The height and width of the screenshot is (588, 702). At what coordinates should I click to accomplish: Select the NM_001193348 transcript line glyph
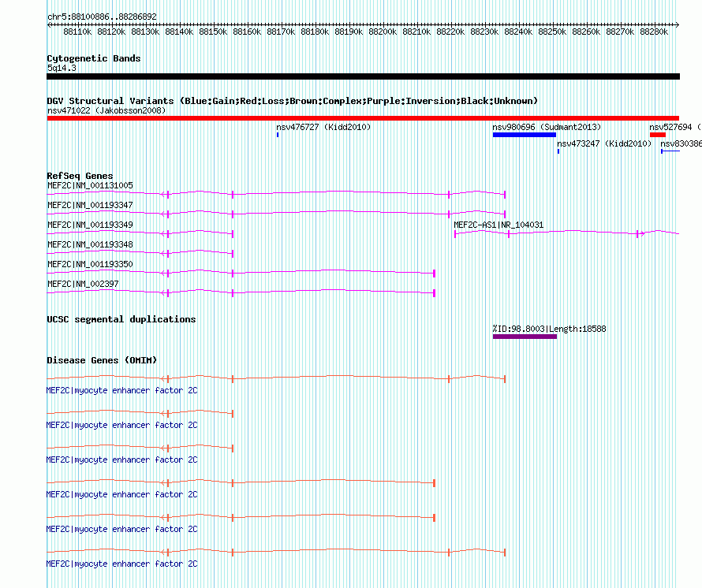[x=140, y=253]
